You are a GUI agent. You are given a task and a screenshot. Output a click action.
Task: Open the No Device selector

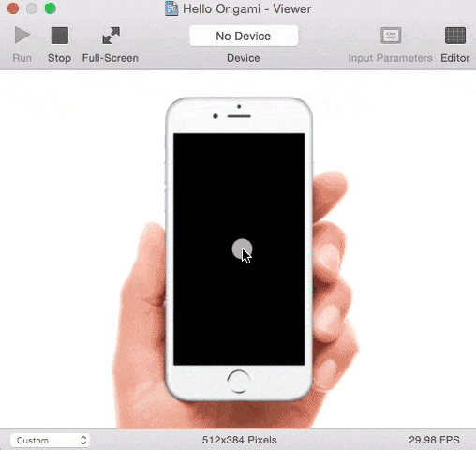click(x=244, y=36)
